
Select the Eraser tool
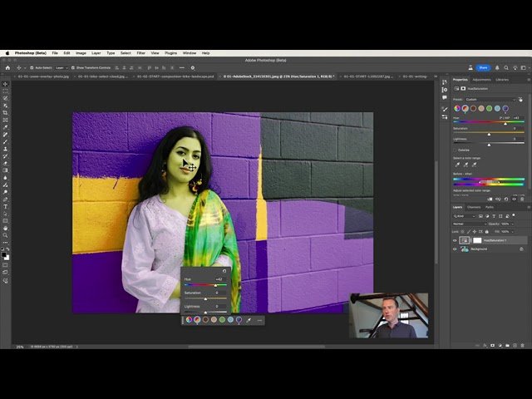5,163
